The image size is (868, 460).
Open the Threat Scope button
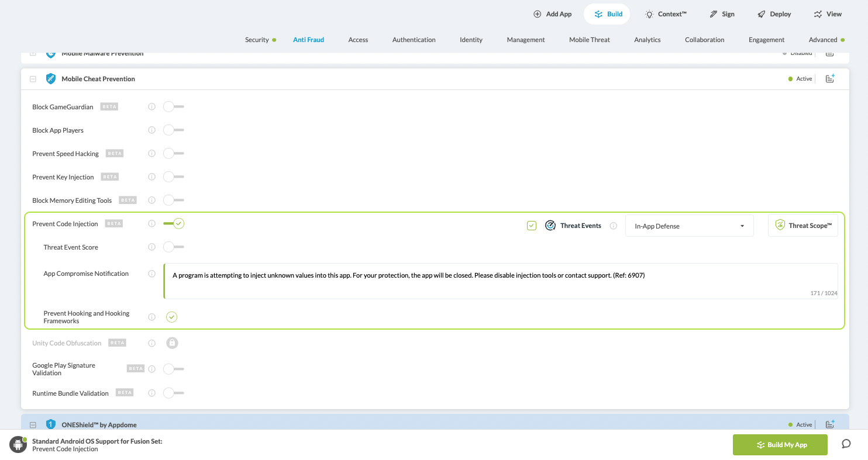pos(802,226)
